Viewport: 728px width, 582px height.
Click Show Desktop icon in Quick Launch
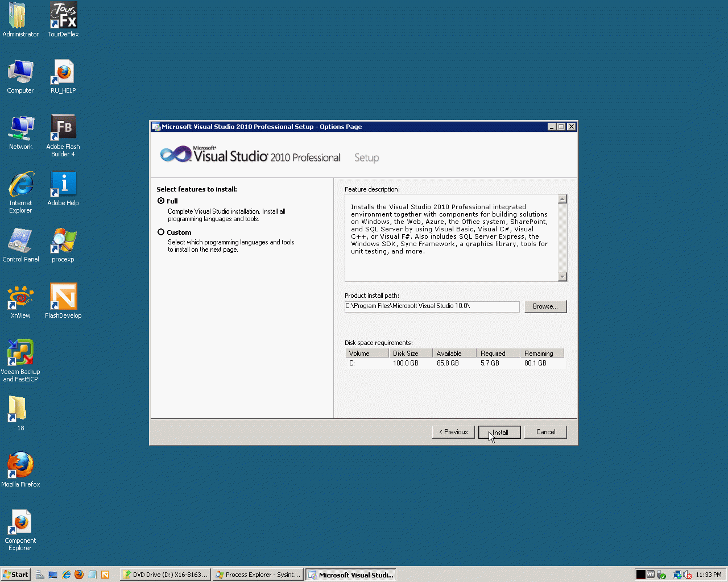pos(53,575)
